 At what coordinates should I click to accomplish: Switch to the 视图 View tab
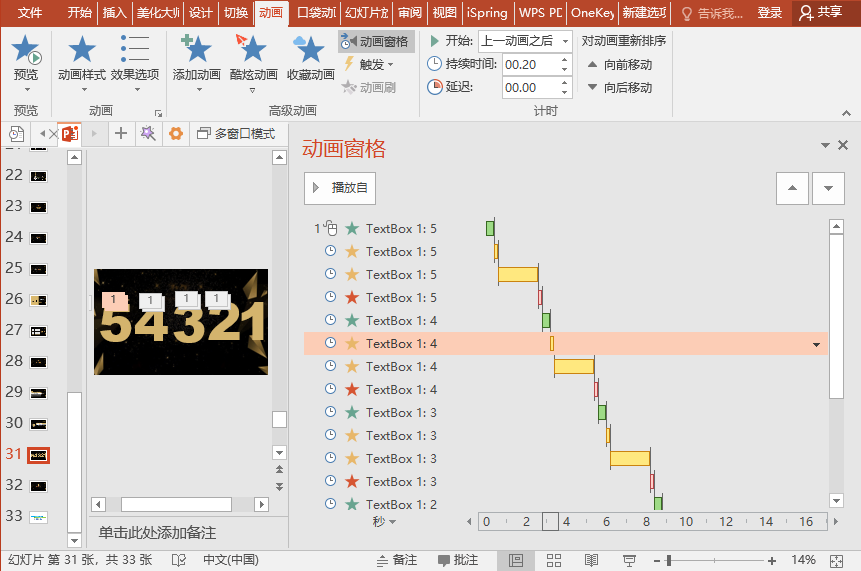point(444,13)
